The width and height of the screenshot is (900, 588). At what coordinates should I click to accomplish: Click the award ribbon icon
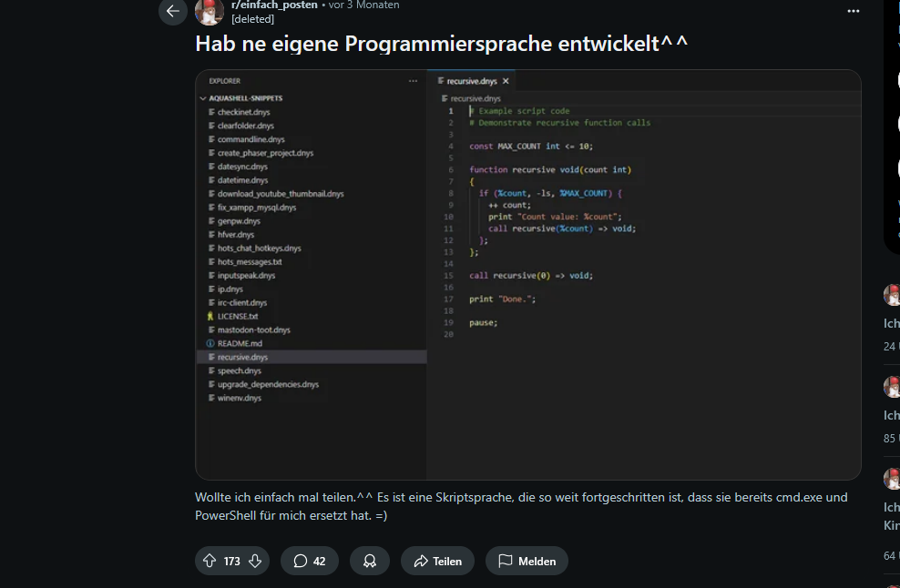pos(370,561)
